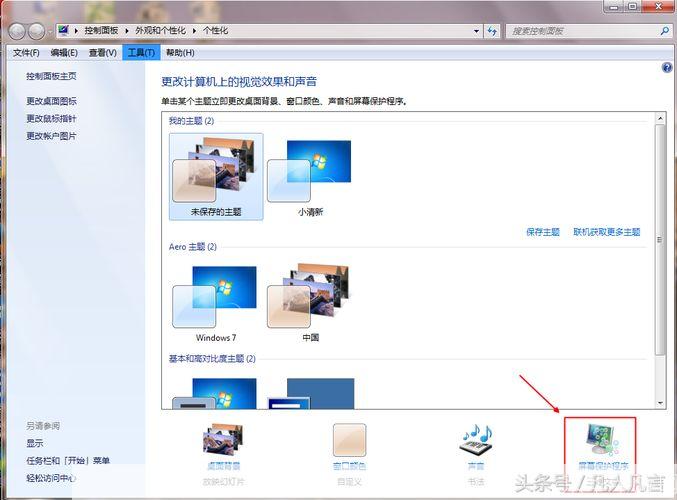This screenshot has width=677, height=500.
Task: Click the Aero 主题 (2) group heading
Action: coord(193,247)
